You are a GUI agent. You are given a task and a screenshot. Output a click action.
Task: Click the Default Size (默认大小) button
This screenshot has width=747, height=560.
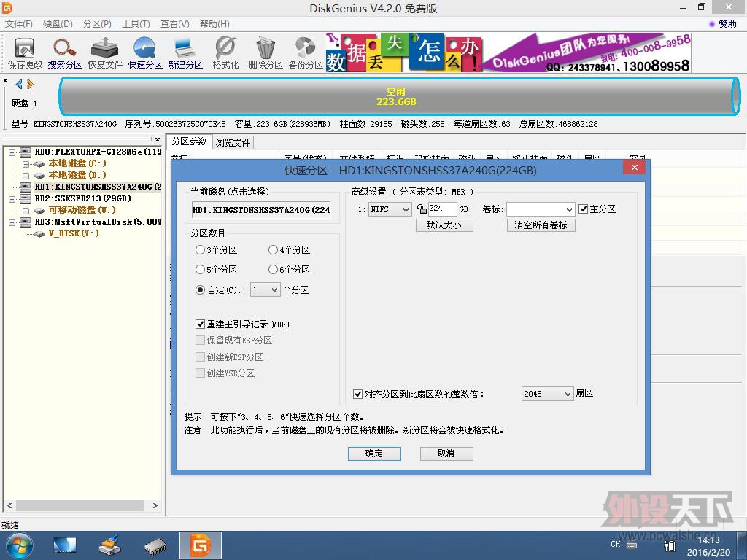click(x=444, y=225)
